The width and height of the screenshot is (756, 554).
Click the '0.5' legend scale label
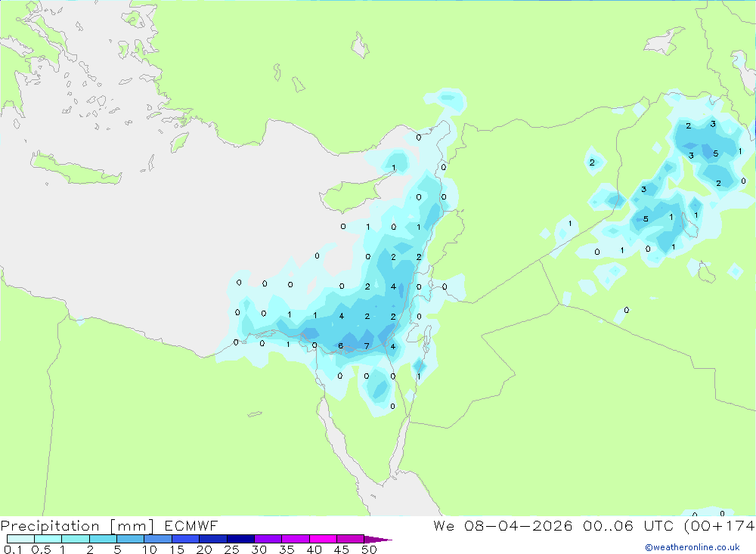pos(41,549)
